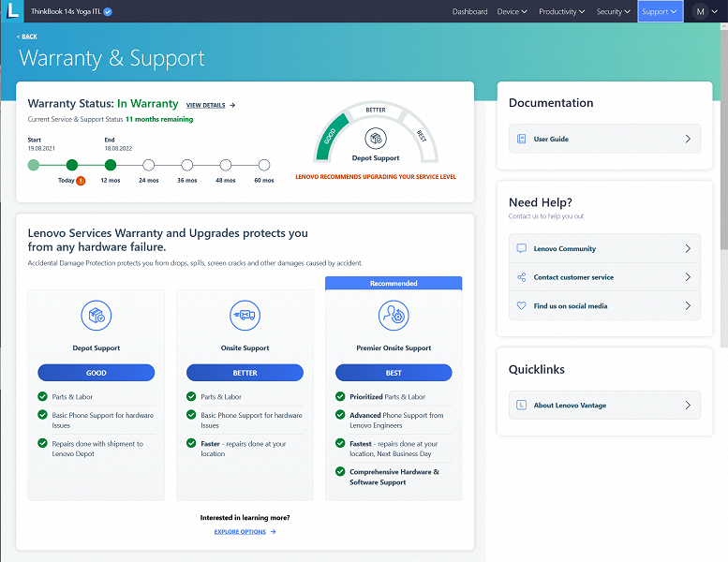Click Lenovo recommends upgrading service level text
The height and width of the screenshot is (562, 728).
(x=376, y=177)
